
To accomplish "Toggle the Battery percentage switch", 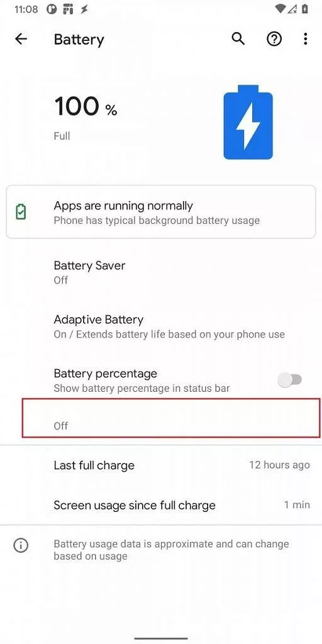I will (290, 380).
